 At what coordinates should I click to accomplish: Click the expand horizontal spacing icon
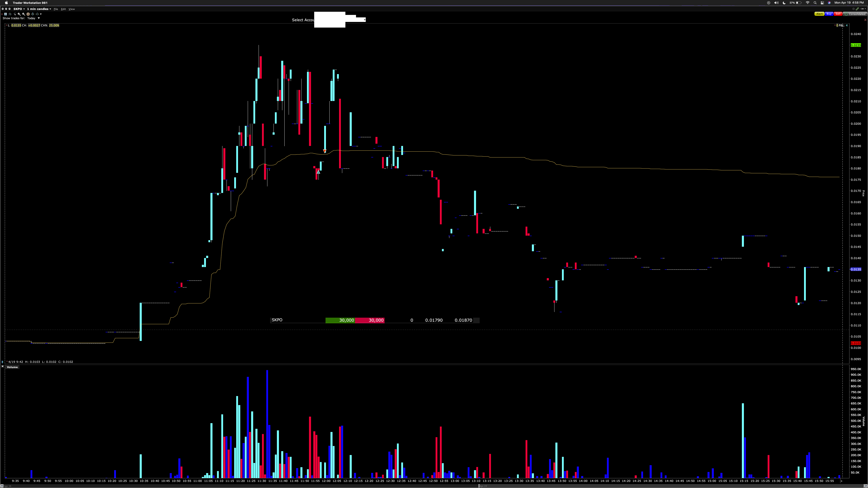point(33,14)
